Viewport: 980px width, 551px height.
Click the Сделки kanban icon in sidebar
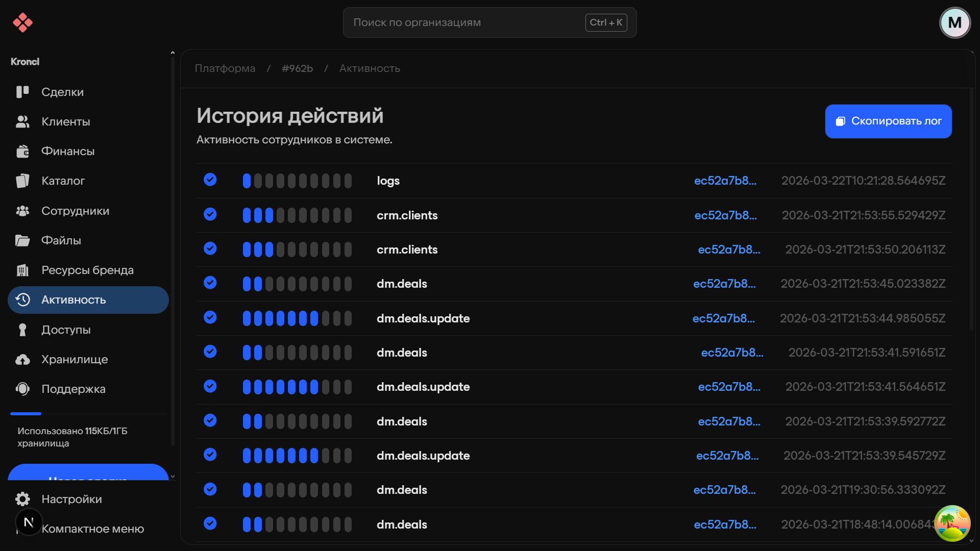click(x=22, y=92)
